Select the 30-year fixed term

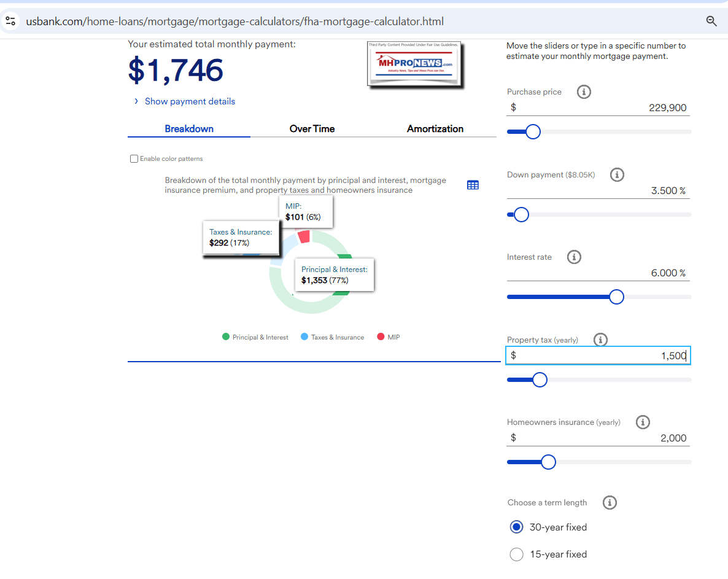tap(517, 527)
